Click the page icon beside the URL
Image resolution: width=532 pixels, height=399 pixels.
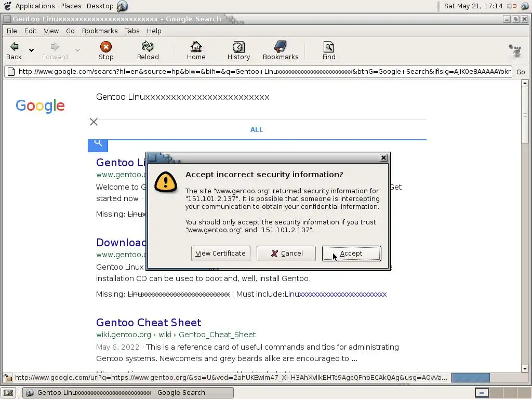11,72
